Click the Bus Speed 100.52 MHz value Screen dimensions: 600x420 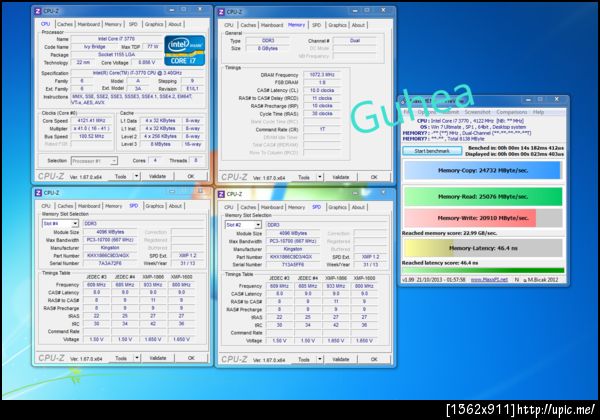(91, 136)
